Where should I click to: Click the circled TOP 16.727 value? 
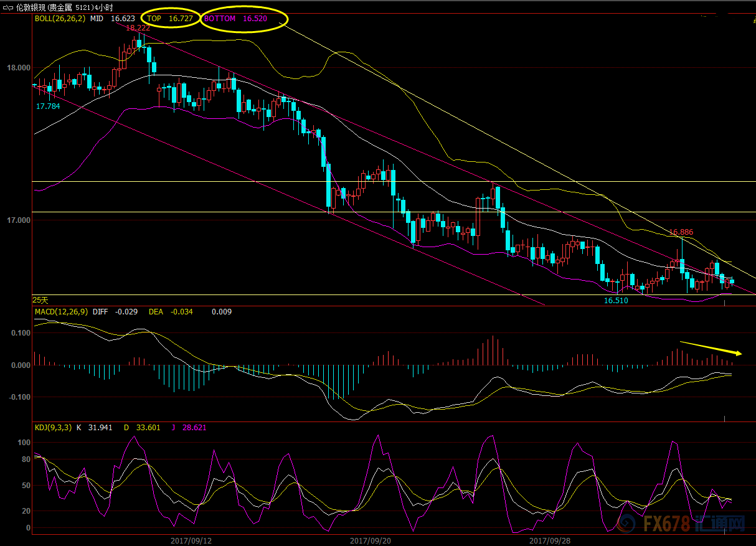click(x=169, y=19)
